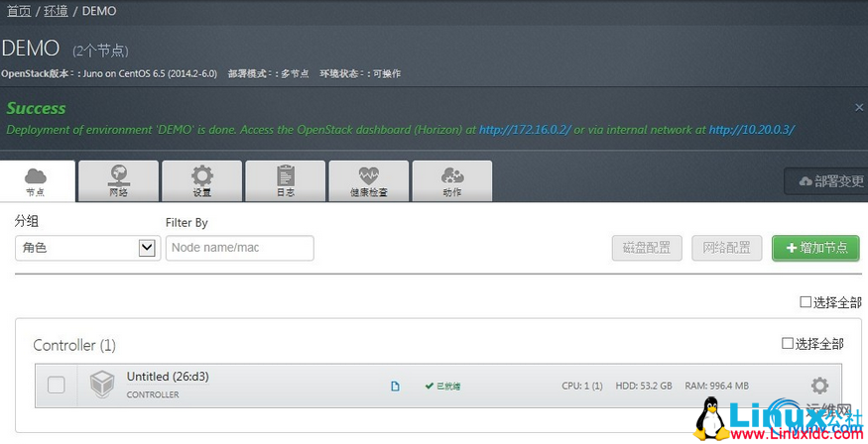Screen dimensions: 868x444
Task: Open the Horizon link http://172.16.0.2/
Action: (524, 130)
